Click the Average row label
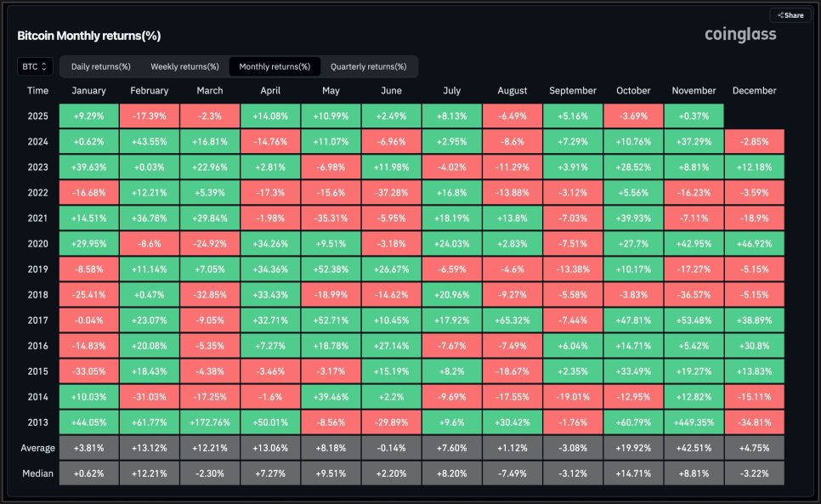Viewport: 821px width, 504px height. (37, 448)
